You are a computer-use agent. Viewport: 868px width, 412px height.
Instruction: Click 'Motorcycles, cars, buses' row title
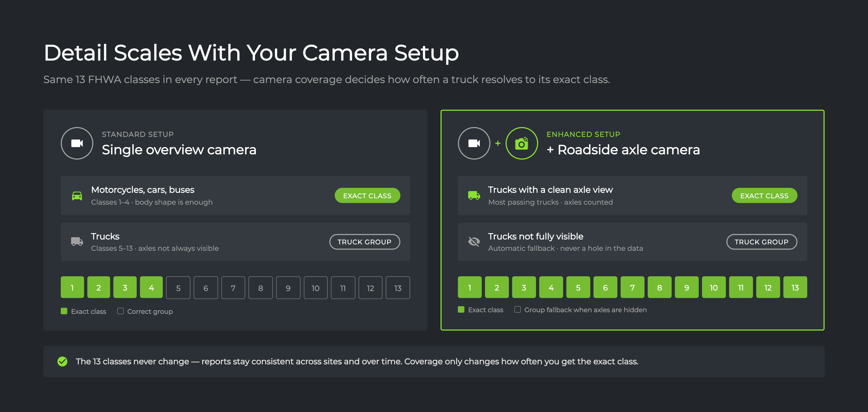[142, 190]
